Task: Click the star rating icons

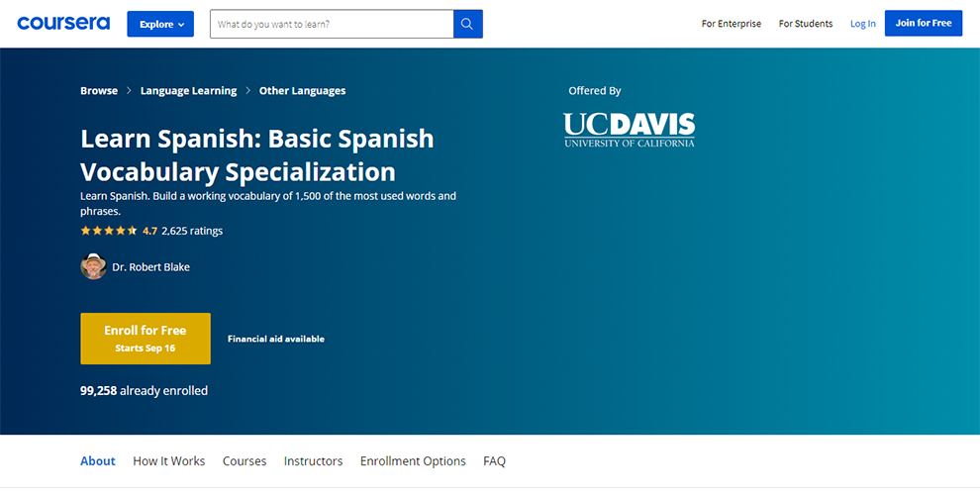Action: pyautogui.click(x=109, y=231)
